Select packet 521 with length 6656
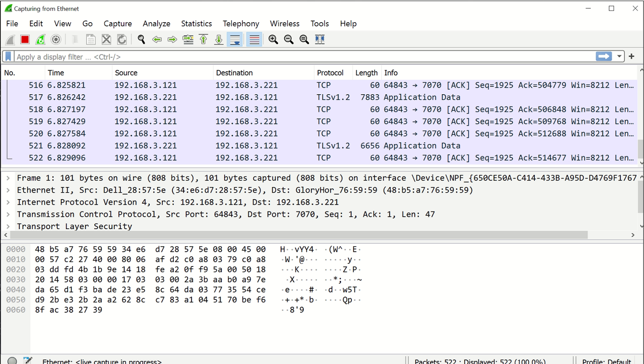This screenshot has height=364, width=644. (319, 146)
